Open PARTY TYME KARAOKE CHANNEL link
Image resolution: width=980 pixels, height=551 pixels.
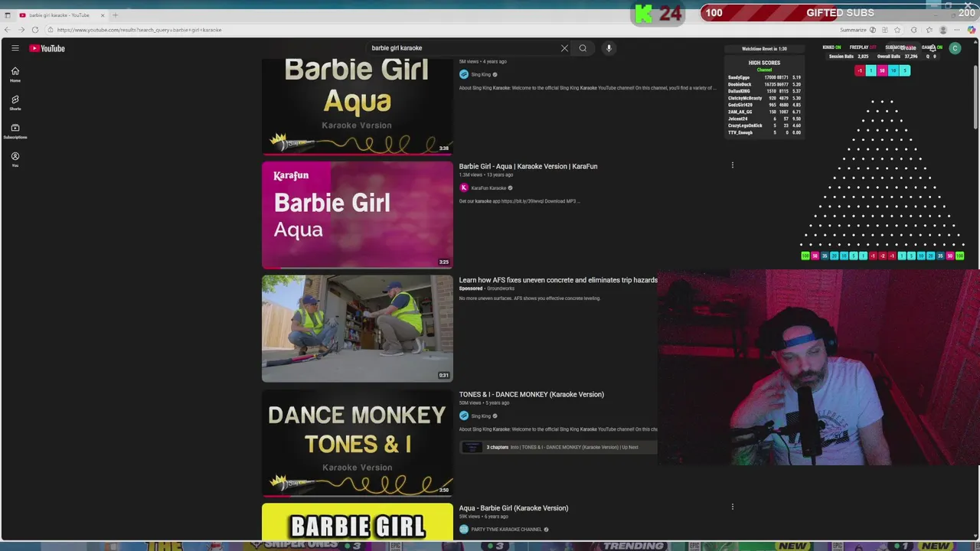(506, 529)
